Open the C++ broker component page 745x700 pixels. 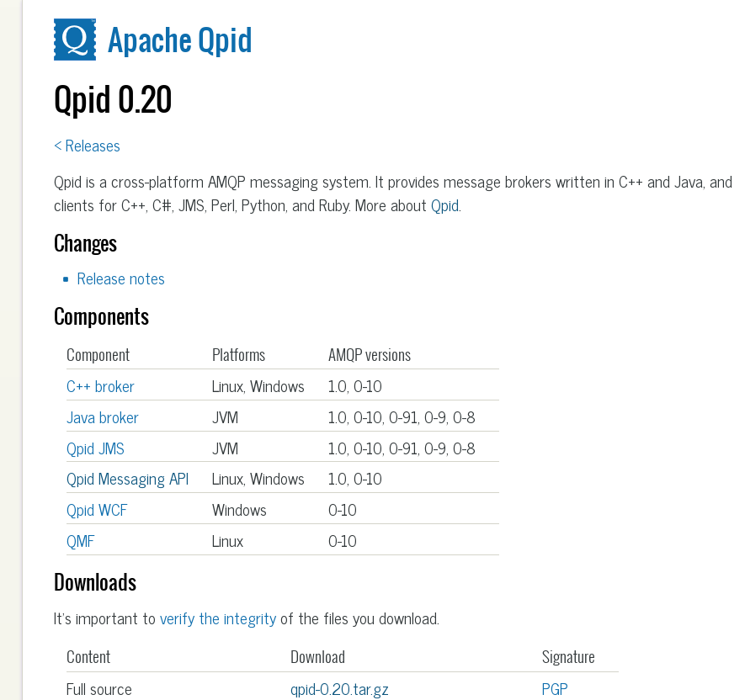pos(100,386)
